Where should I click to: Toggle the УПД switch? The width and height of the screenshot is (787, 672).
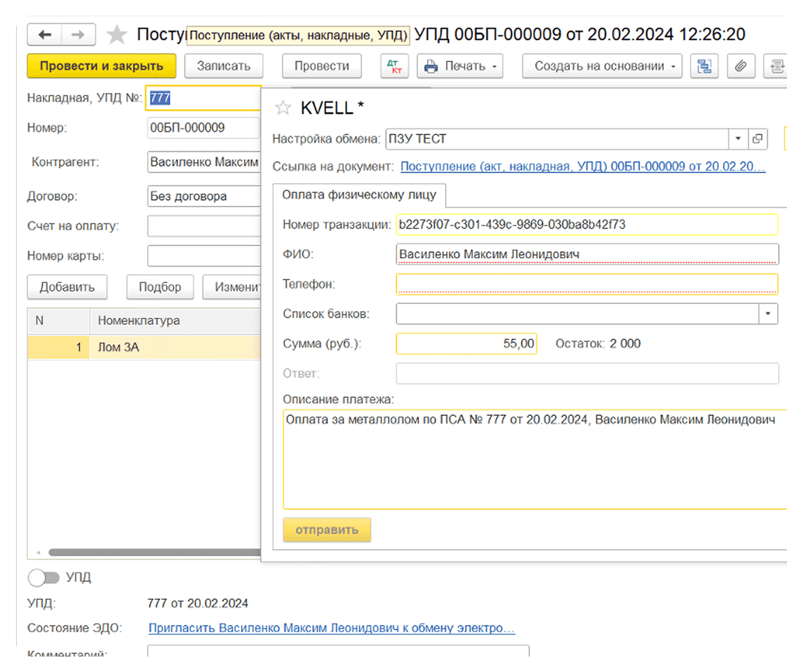(44, 577)
